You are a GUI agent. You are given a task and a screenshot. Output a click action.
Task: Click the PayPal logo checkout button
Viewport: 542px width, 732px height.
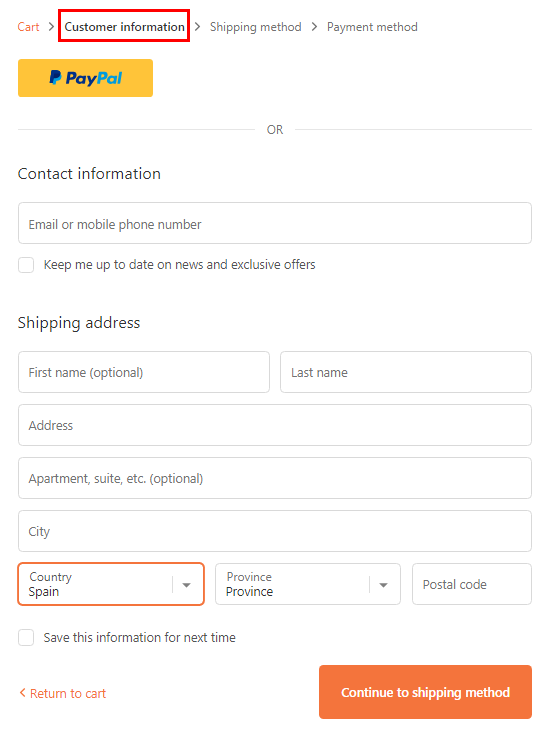tap(85, 78)
